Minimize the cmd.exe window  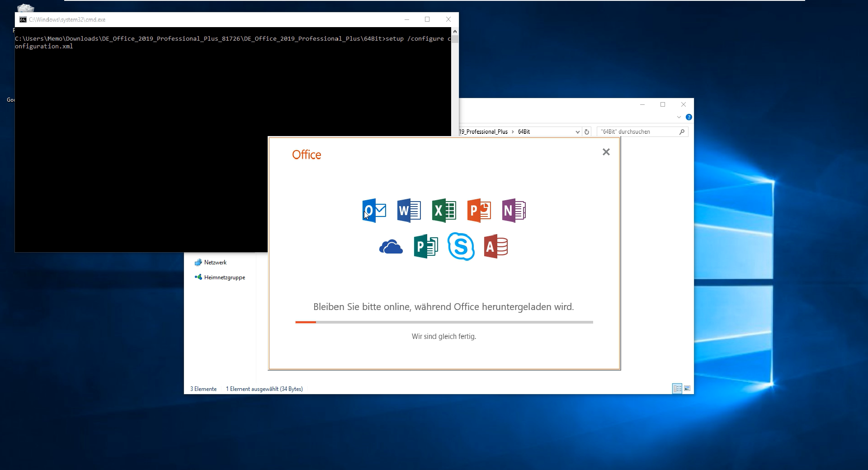pos(407,19)
